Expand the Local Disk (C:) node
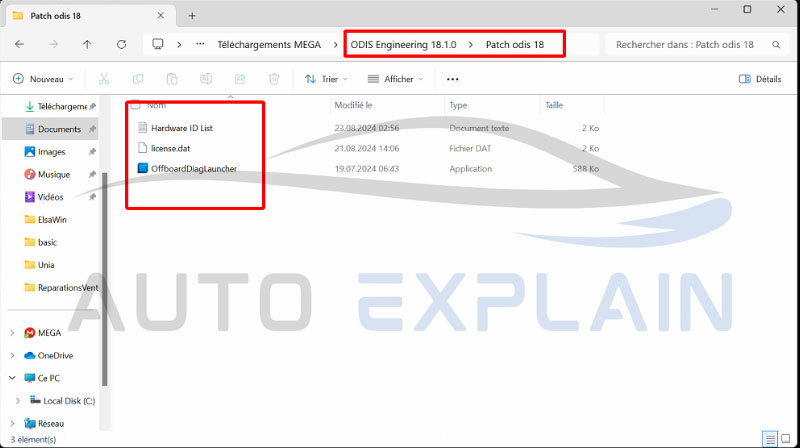This screenshot has width=800, height=448. 18,401
